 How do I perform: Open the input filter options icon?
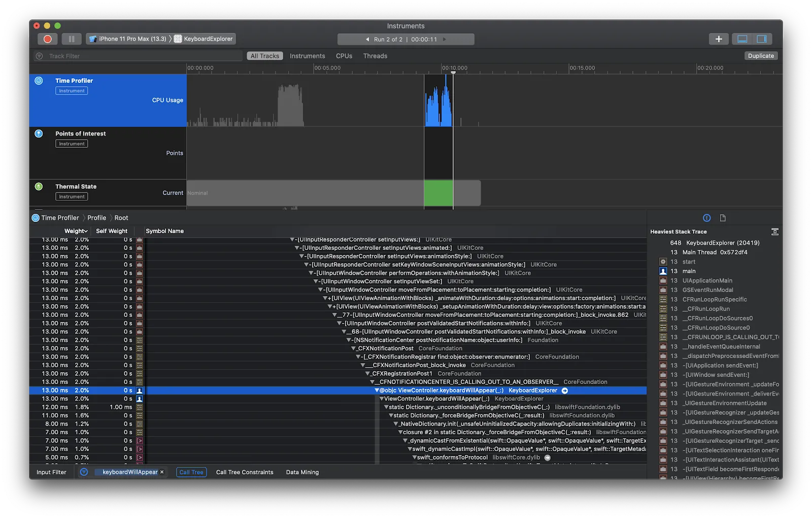tap(84, 472)
